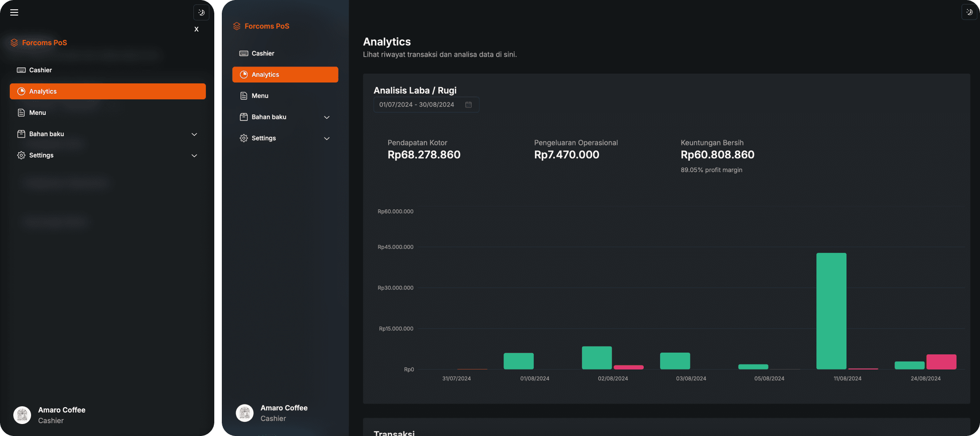This screenshot has height=436, width=980.
Task: Toggle theme button at top right
Action: (969, 12)
